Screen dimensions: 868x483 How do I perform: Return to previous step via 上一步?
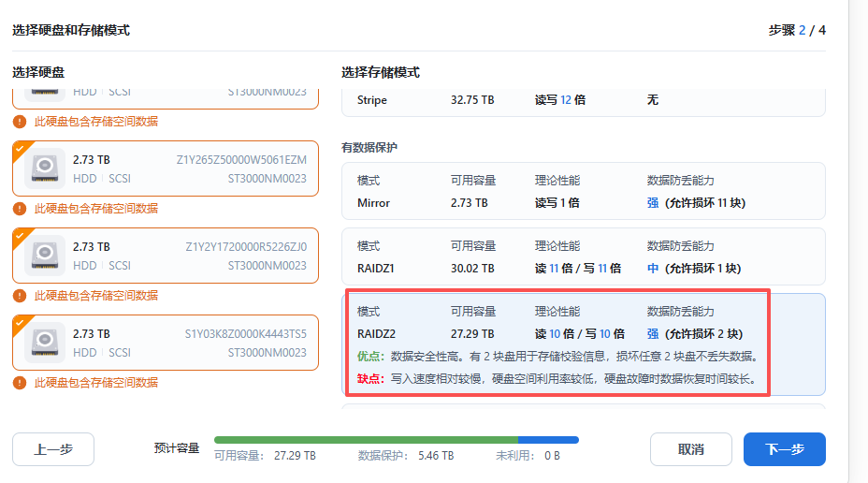(x=53, y=449)
